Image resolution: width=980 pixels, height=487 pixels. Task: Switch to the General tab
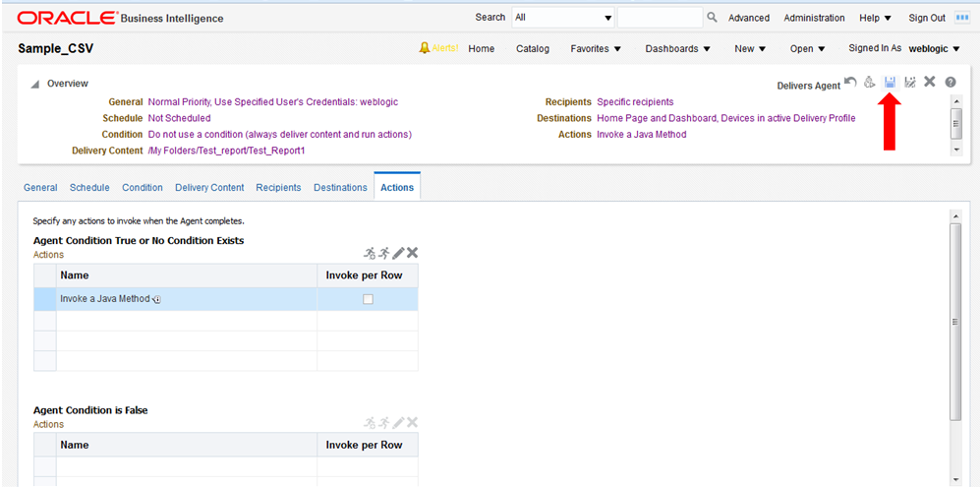(x=40, y=187)
